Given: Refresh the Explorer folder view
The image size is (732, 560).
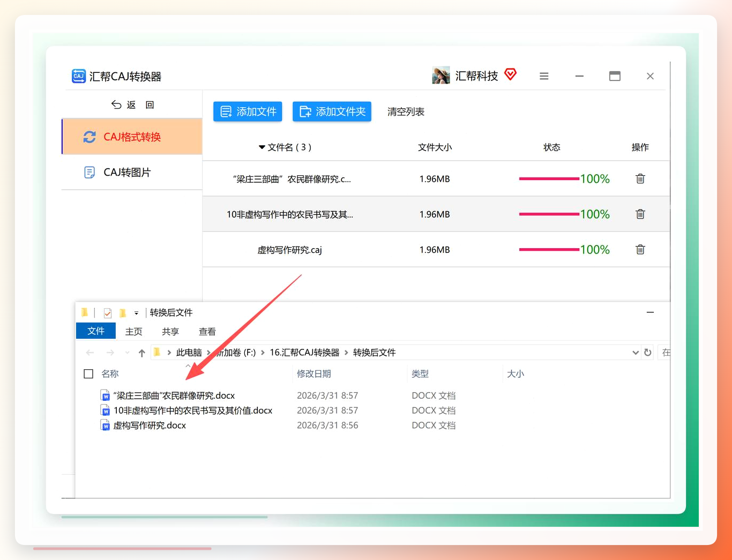Looking at the screenshot, I should (648, 352).
